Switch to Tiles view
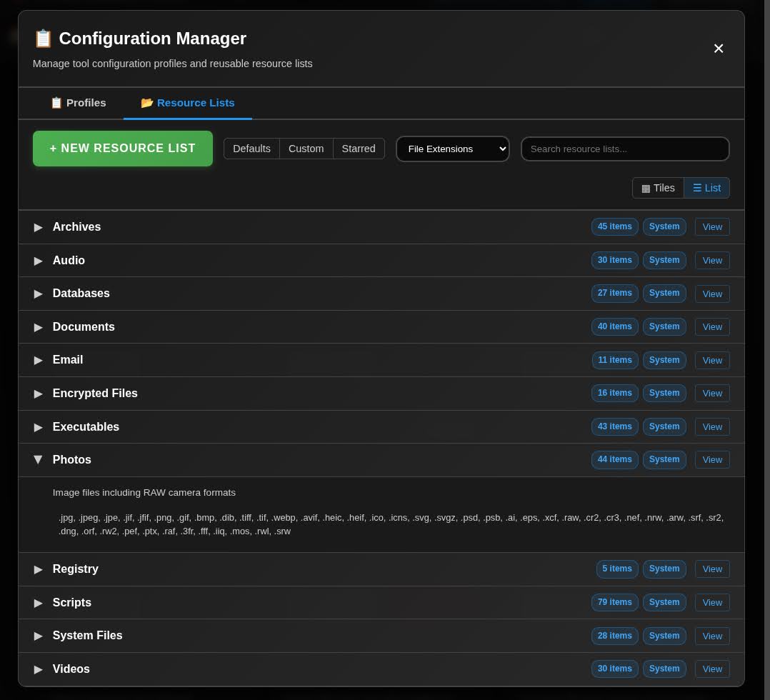Viewport: 770px width, 700px height. 658,188
